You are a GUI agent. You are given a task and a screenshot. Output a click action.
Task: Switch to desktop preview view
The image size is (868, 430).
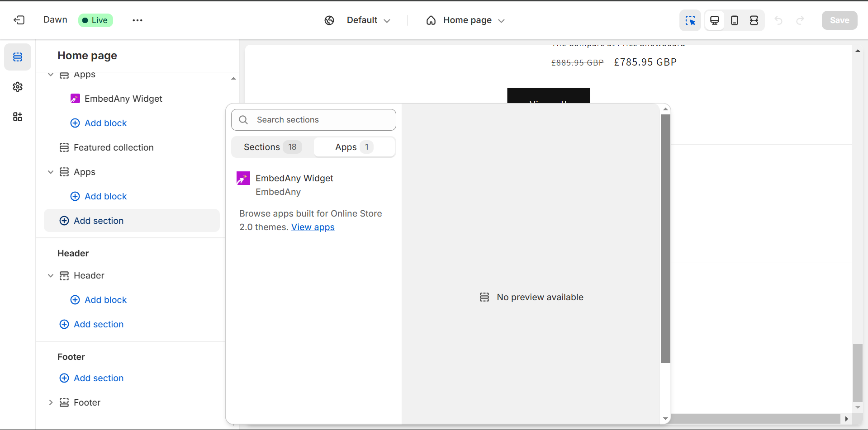tap(715, 20)
